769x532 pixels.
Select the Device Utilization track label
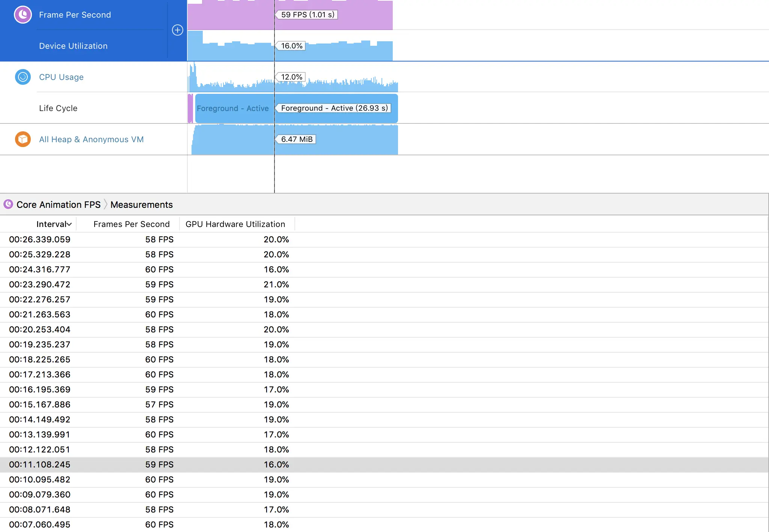(73, 46)
